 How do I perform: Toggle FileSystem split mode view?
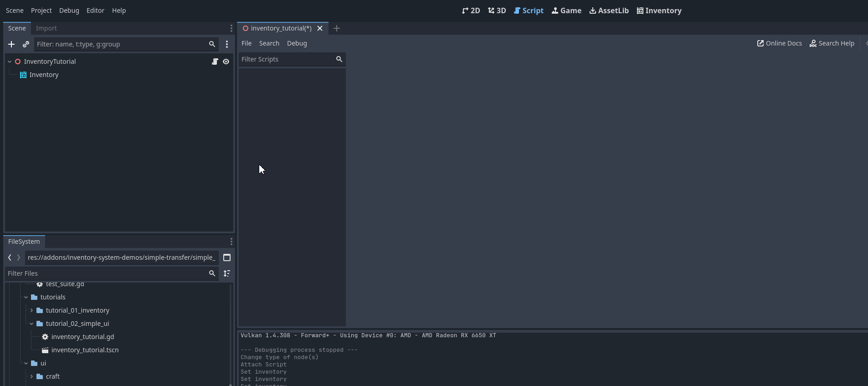point(227,257)
